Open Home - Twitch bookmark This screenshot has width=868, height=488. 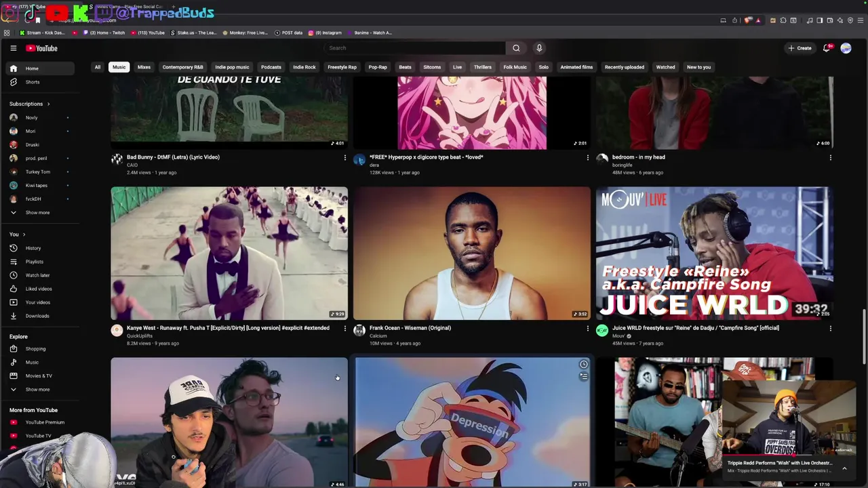coord(104,33)
